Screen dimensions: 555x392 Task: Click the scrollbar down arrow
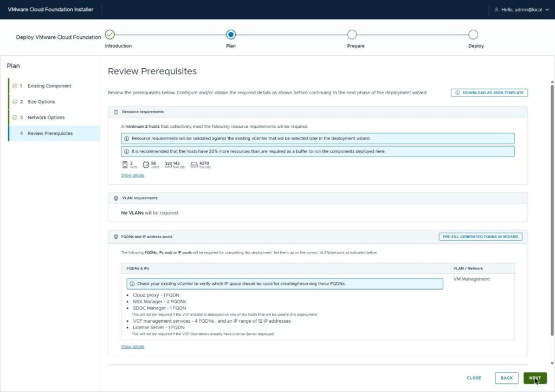tap(552, 363)
